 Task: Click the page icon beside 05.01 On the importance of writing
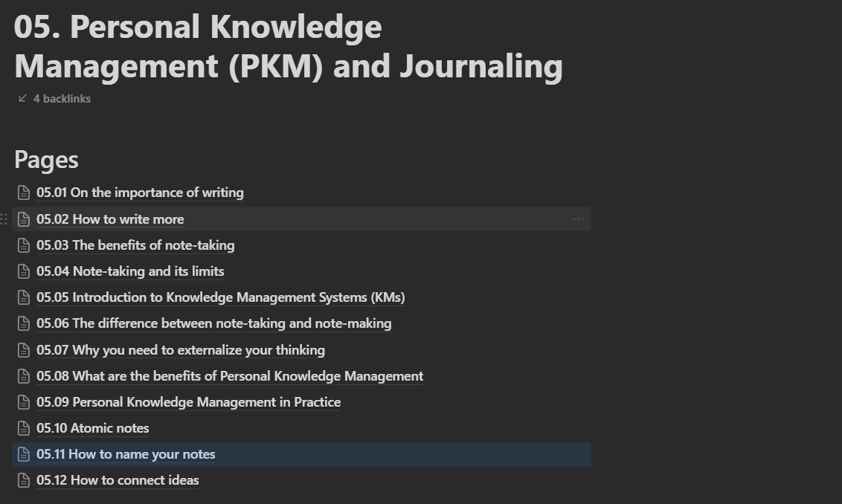[x=25, y=193]
